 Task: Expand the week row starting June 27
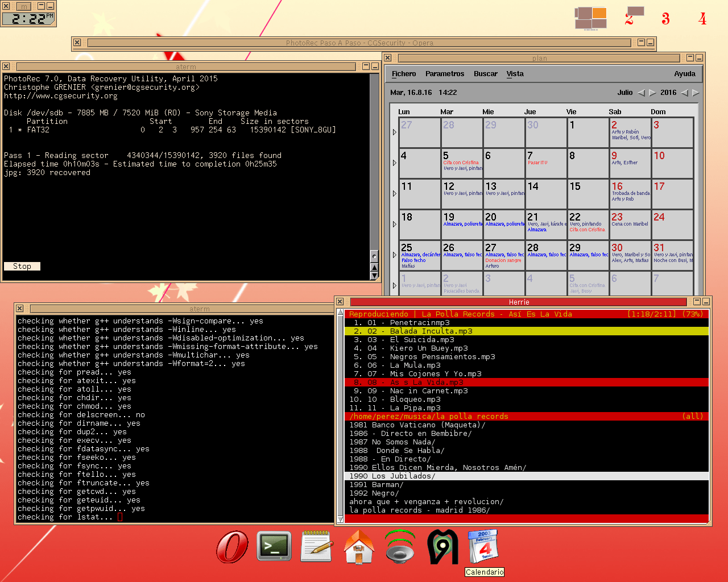(x=394, y=132)
